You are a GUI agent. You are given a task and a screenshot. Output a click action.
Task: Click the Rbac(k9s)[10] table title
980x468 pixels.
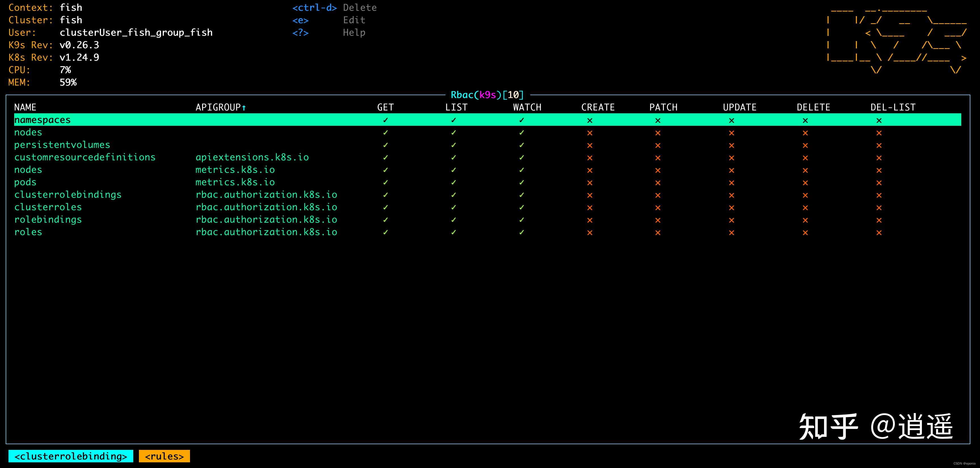(487, 95)
